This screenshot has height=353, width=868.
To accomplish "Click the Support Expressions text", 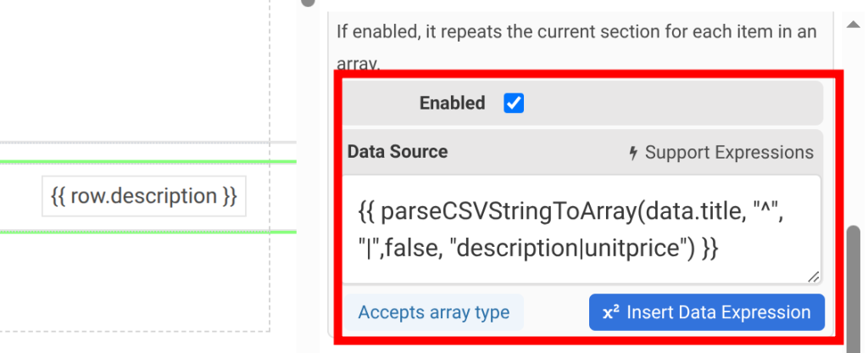I will tap(729, 153).
